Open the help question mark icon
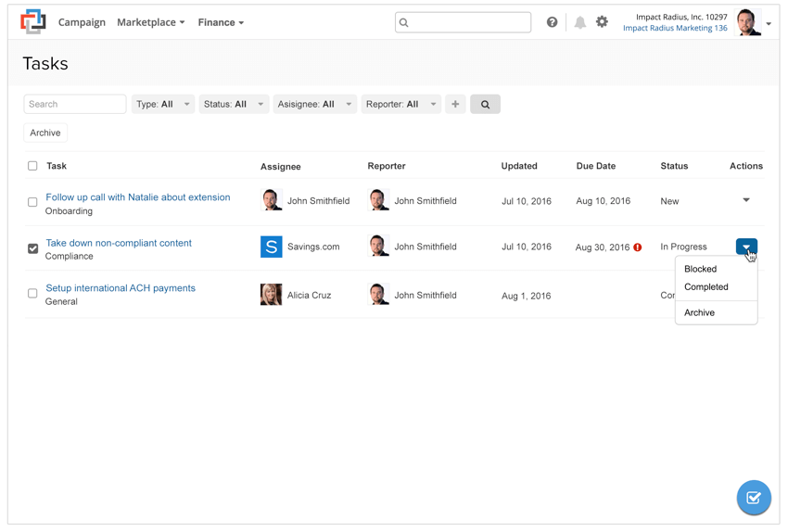788x532 pixels. 552,22
